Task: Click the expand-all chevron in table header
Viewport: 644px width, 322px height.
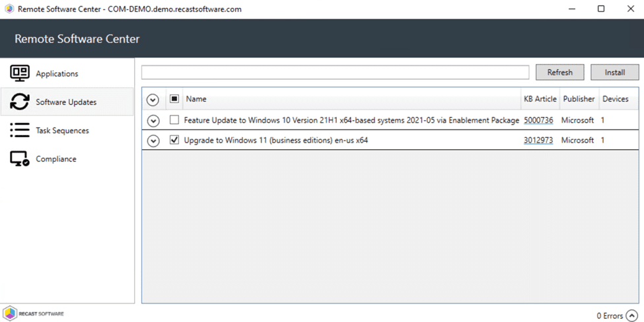Action: (153, 100)
